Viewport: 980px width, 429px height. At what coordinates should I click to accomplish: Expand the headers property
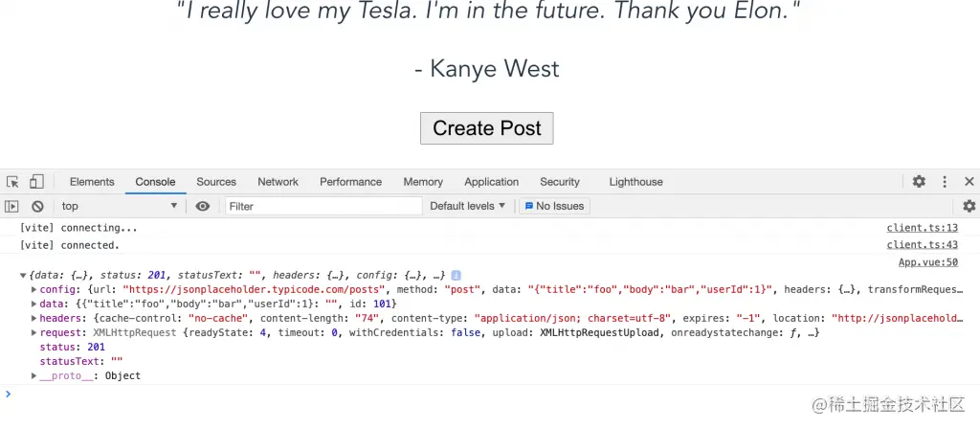34,318
